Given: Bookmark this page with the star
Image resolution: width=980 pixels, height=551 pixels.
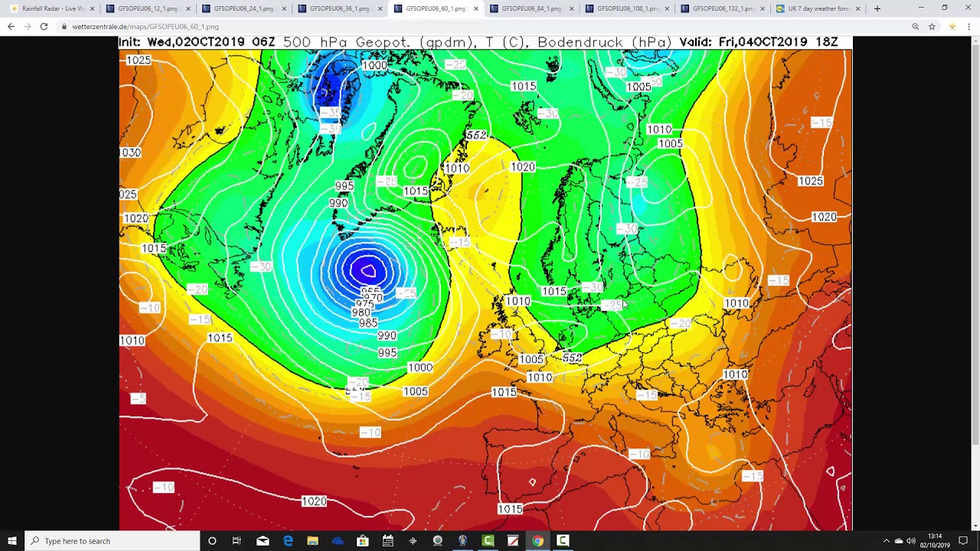Looking at the screenshot, I should tap(932, 26).
